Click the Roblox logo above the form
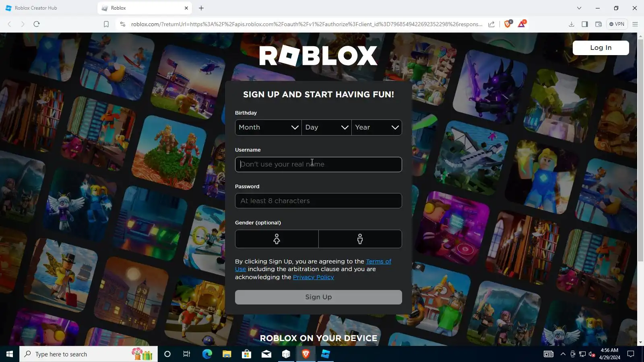The width and height of the screenshot is (644, 362). 318,56
